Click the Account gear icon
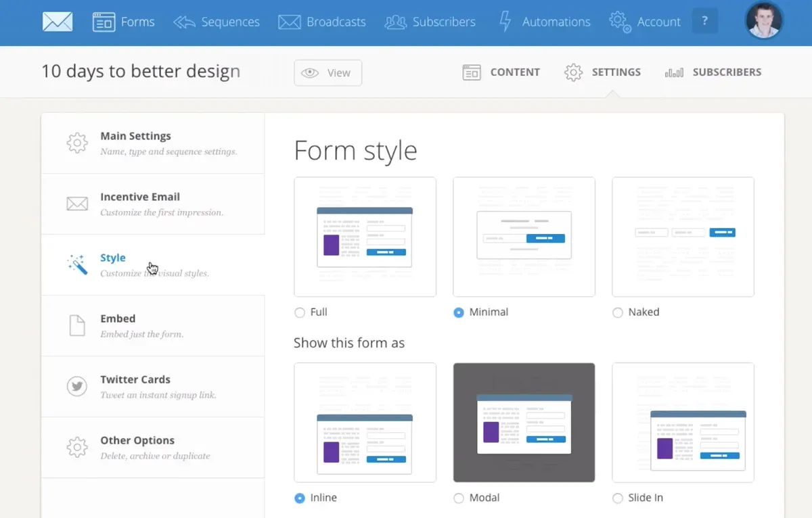Screen dimensions: 812x518 click(619, 22)
